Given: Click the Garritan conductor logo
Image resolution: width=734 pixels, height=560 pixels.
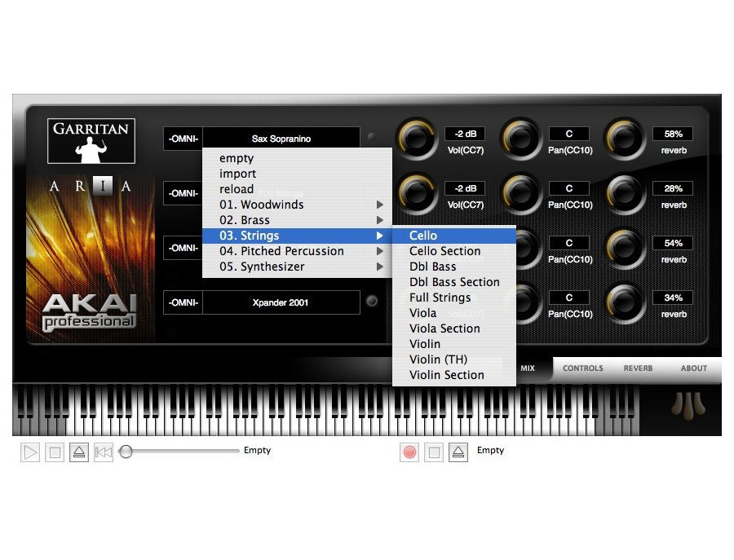Looking at the screenshot, I should [91, 141].
